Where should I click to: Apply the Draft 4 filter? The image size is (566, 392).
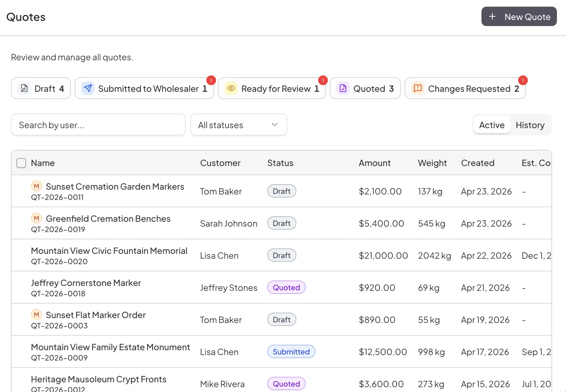(41, 88)
